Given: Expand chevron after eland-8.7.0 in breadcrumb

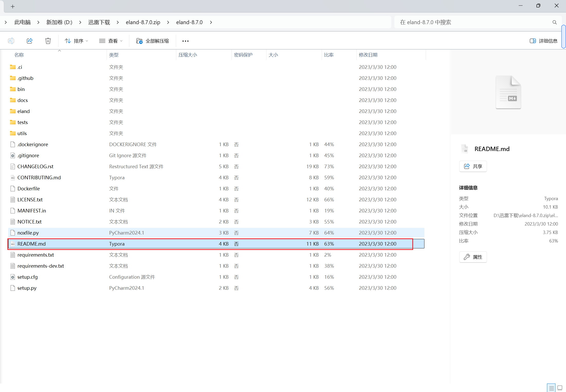Looking at the screenshot, I should point(211,22).
